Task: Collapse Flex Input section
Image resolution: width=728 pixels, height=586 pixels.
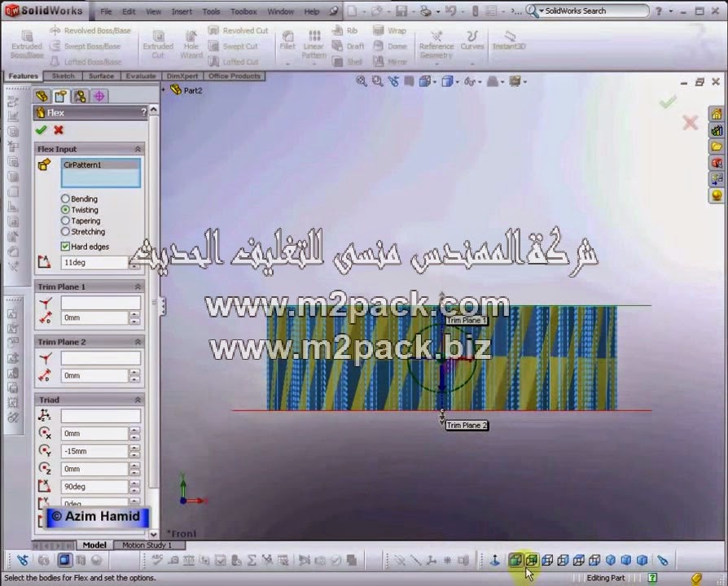Action: (138, 149)
